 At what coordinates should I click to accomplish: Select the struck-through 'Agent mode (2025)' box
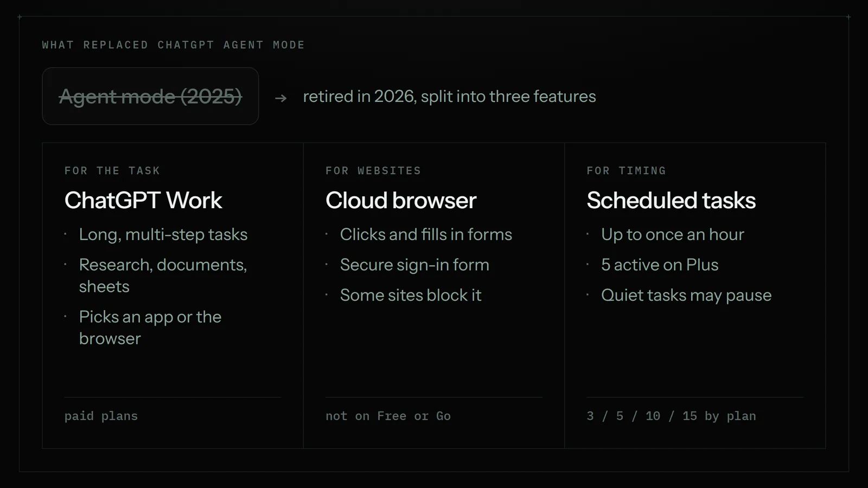[150, 96]
